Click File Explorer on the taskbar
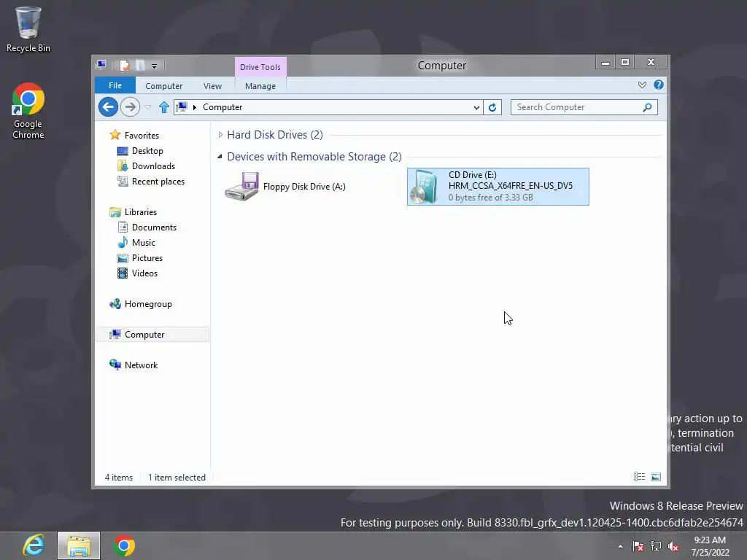747x560 pixels. click(79, 545)
